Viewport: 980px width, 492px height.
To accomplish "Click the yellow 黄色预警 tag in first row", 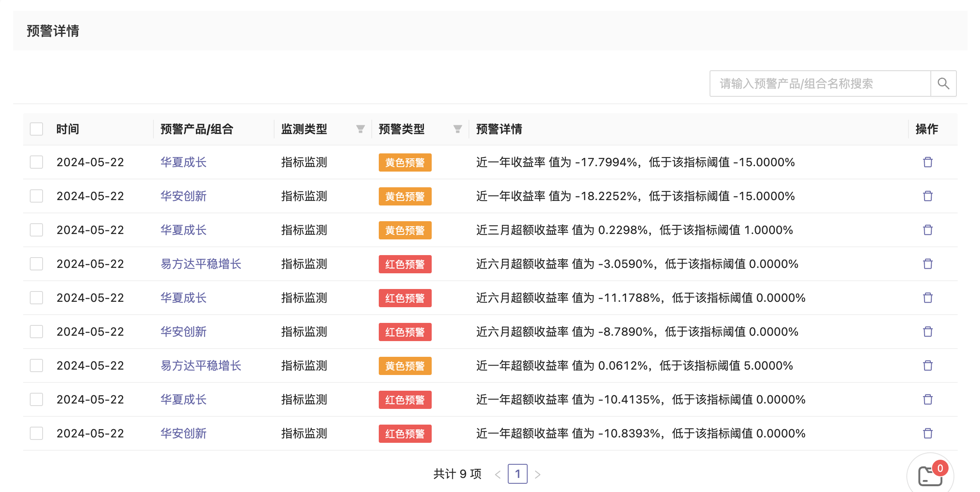I will (x=405, y=162).
